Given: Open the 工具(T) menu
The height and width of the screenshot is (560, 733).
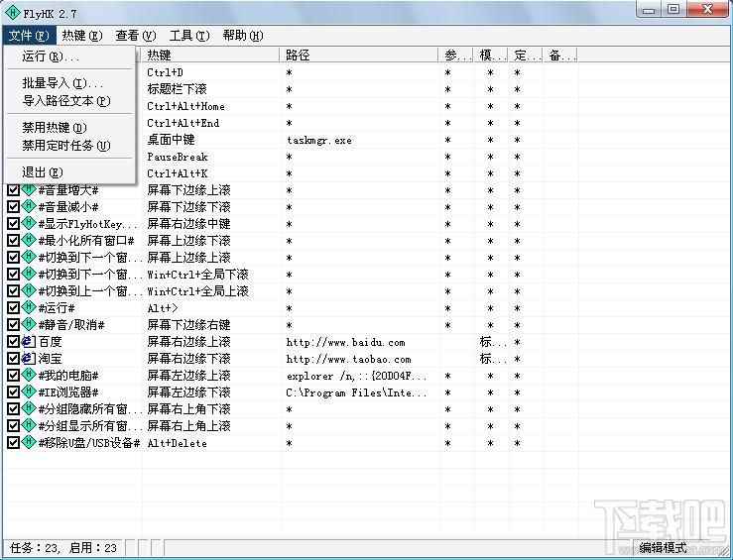Looking at the screenshot, I should point(189,36).
